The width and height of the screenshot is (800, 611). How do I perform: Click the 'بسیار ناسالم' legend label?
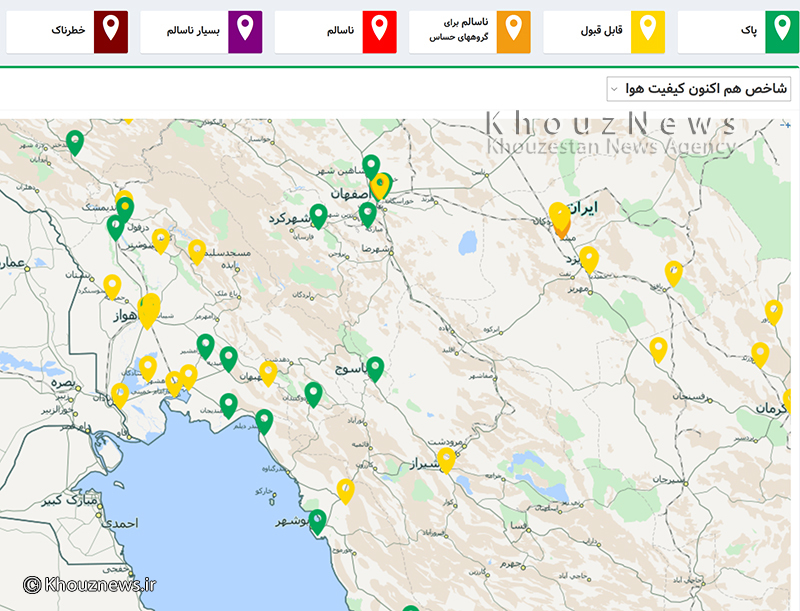coord(193,31)
